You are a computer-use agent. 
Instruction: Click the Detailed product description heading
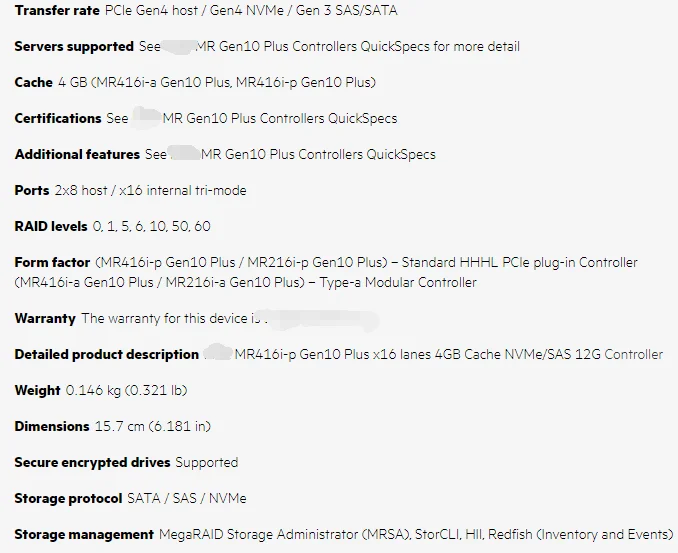[x=107, y=354]
